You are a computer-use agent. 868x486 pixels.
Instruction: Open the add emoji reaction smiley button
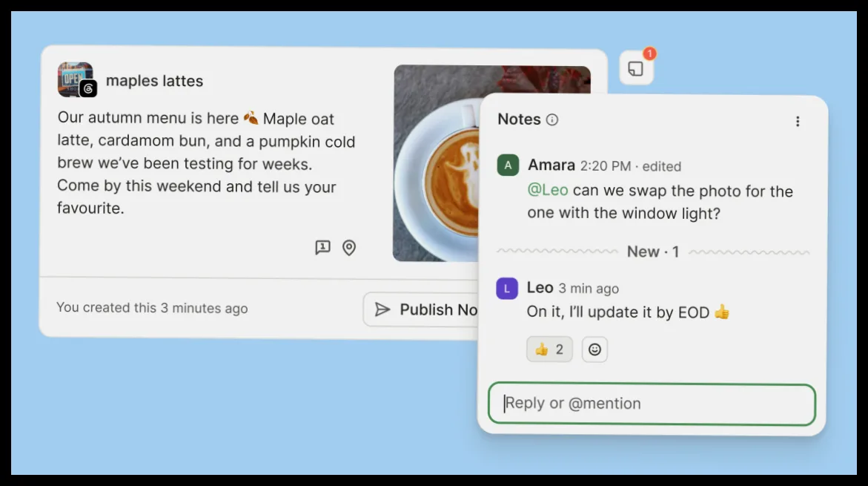pos(594,349)
